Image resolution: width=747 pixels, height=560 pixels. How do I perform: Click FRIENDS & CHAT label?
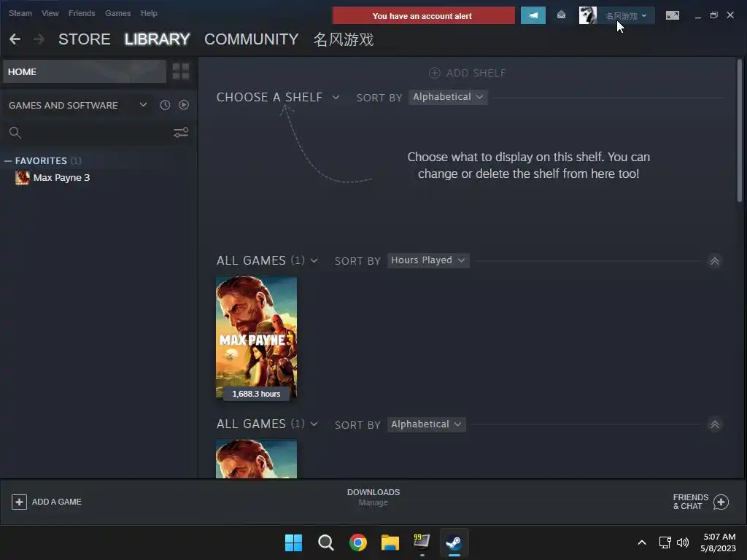690,502
